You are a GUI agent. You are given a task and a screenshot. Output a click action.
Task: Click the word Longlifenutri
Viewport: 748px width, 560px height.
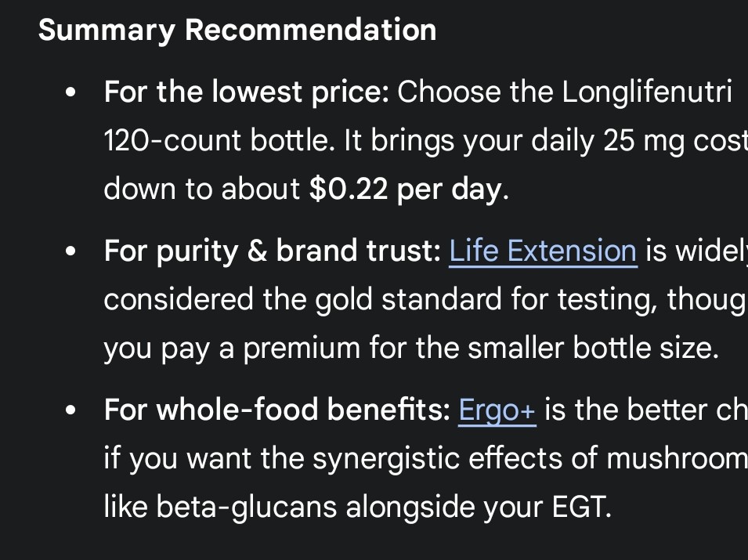(647, 92)
